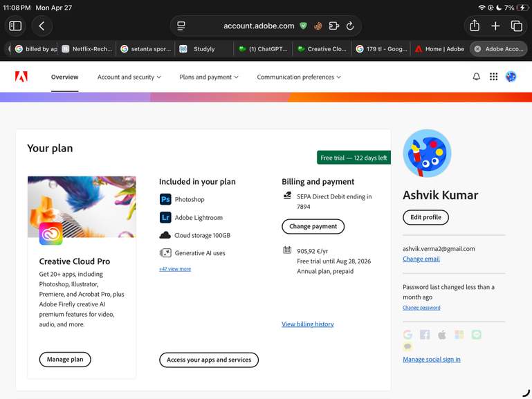Click the Cloud storage cloud icon

pos(165,235)
